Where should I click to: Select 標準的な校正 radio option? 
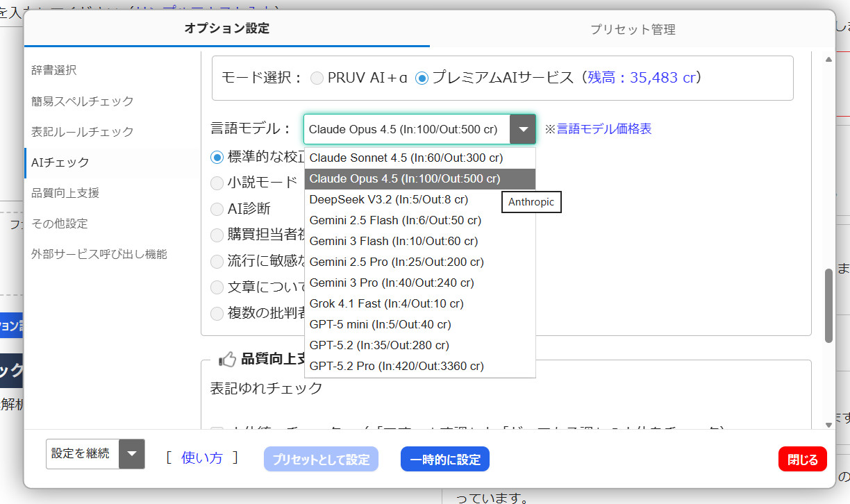[217, 158]
